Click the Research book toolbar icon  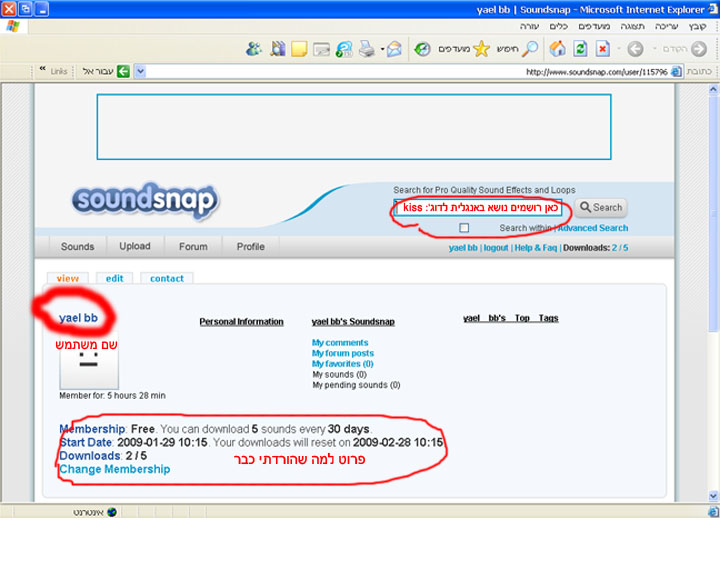click(277, 48)
